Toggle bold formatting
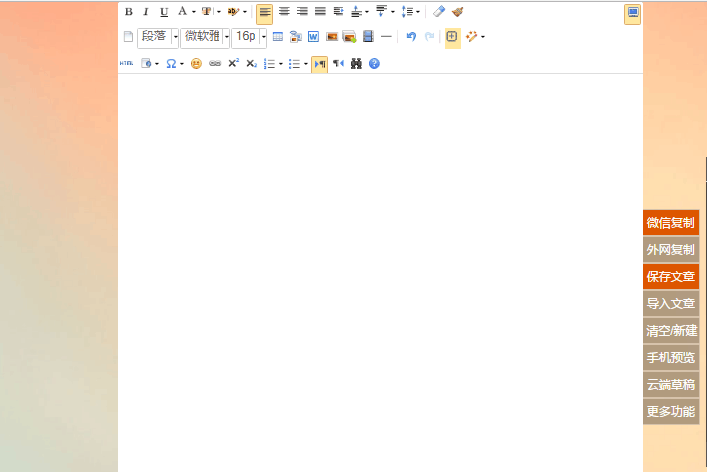The image size is (707, 472). coord(128,12)
